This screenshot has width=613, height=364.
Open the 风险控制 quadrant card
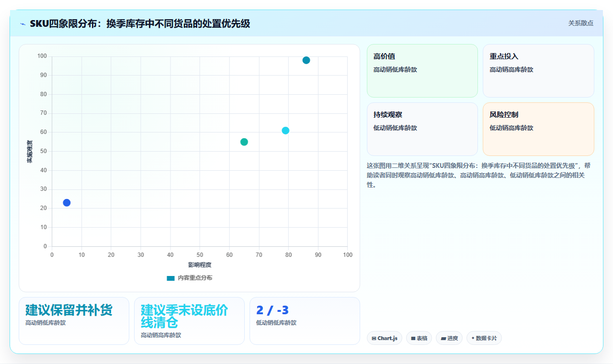click(538, 129)
